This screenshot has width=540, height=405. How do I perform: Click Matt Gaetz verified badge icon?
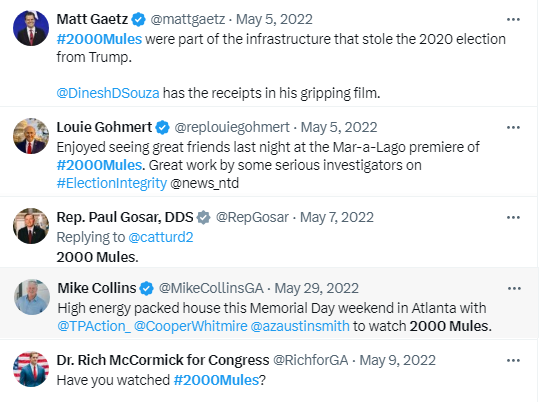point(139,20)
